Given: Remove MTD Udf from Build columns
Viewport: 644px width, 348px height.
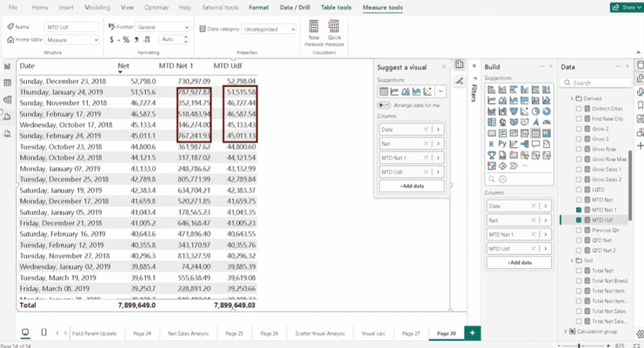Looking at the screenshot, I should 533,249.
